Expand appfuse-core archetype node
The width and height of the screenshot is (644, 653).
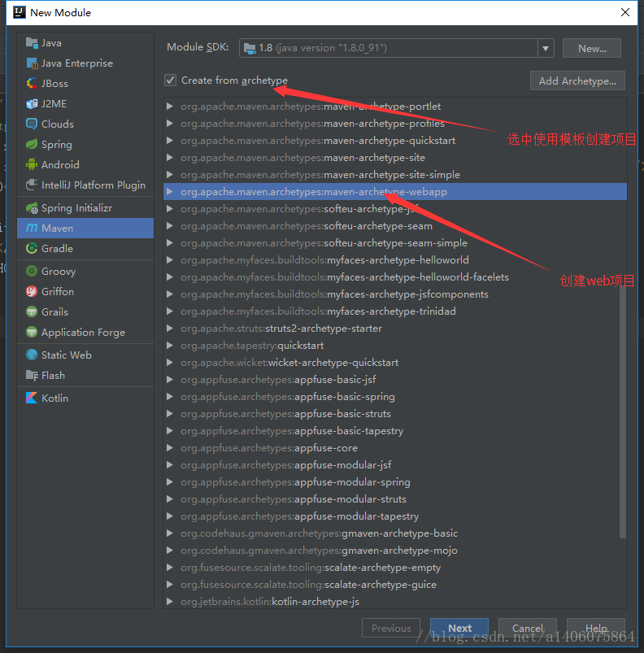tap(169, 448)
